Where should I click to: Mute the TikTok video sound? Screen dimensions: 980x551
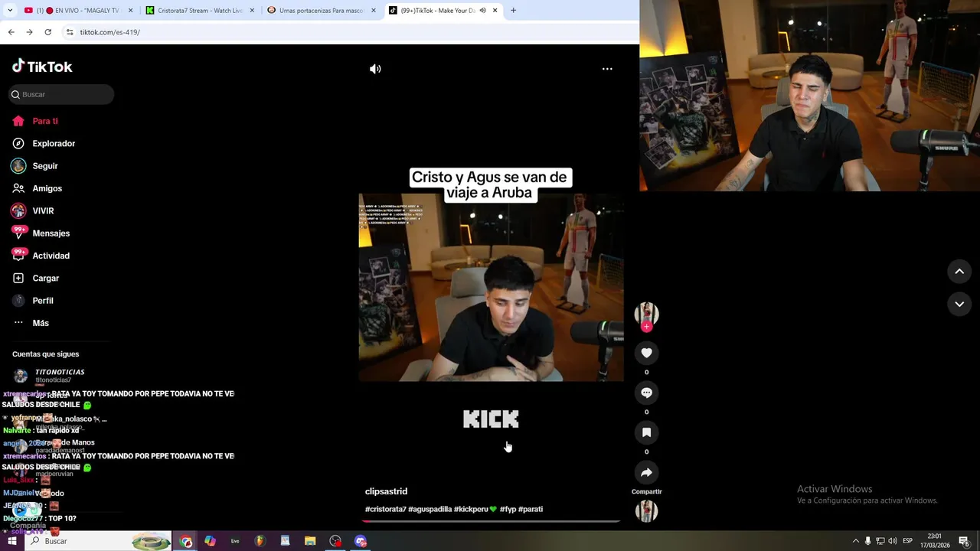[375, 69]
